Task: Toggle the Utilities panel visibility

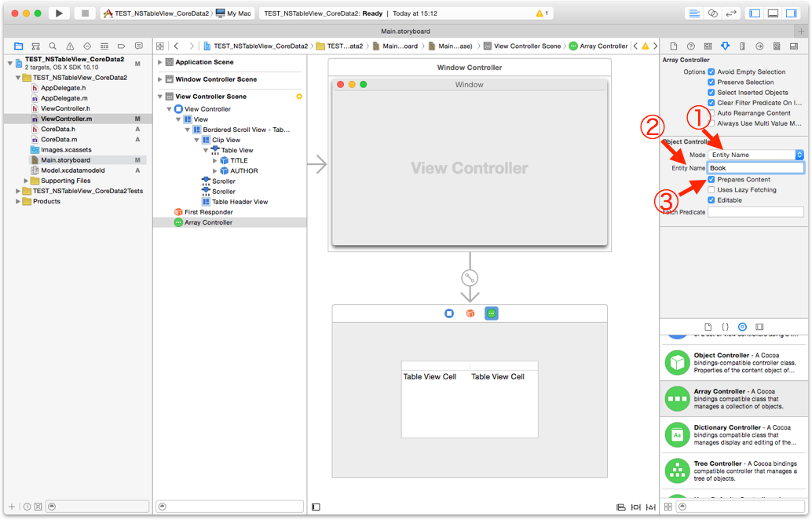Action: [792, 13]
